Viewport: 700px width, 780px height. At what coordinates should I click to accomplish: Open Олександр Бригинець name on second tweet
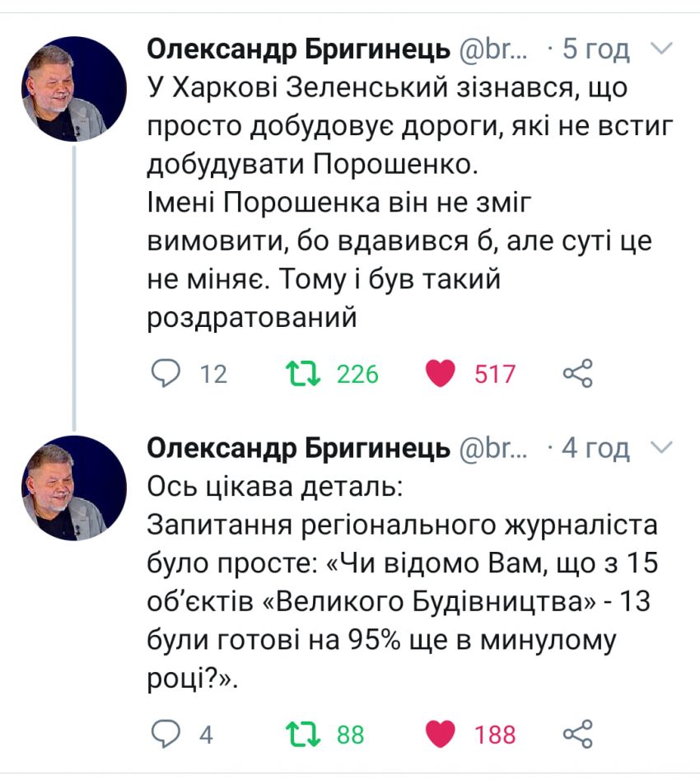(298, 449)
